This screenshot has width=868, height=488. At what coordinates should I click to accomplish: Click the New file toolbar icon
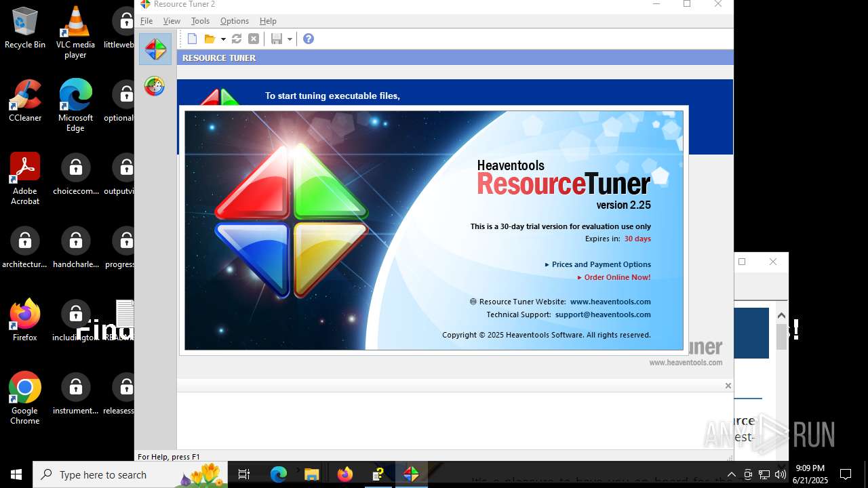(192, 39)
